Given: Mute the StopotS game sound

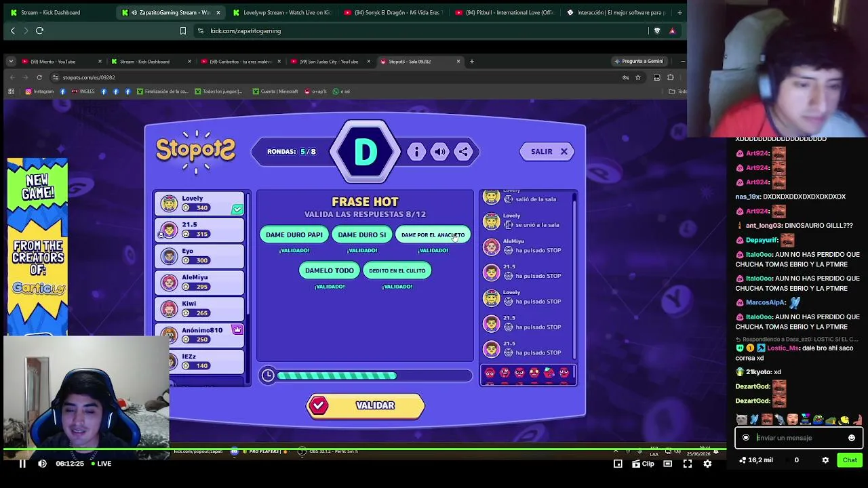Looking at the screenshot, I should (x=440, y=152).
